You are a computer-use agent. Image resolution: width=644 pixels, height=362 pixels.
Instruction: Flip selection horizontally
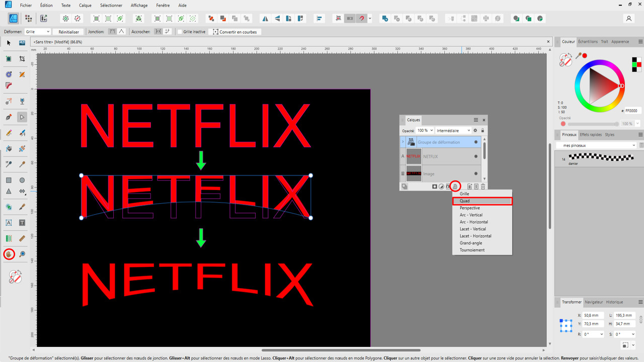click(265, 19)
